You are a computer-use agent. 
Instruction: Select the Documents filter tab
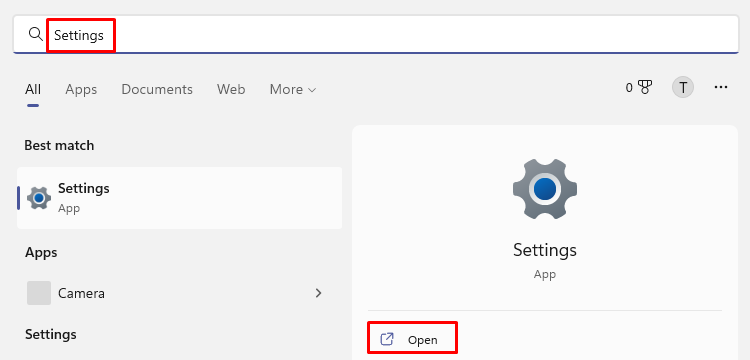coord(157,89)
